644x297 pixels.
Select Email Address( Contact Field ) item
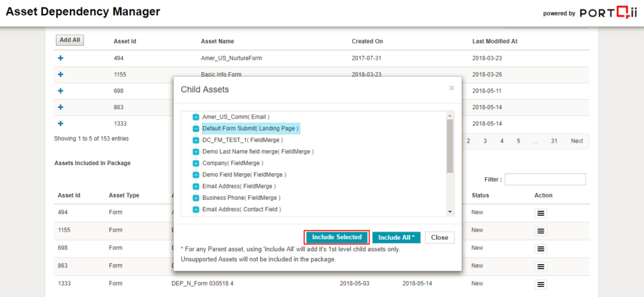(241, 209)
